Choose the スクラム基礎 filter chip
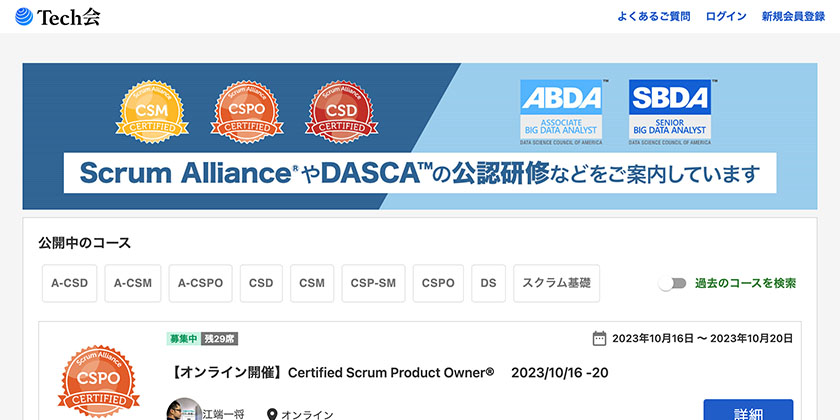840x420 pixels. coord(556,283)
